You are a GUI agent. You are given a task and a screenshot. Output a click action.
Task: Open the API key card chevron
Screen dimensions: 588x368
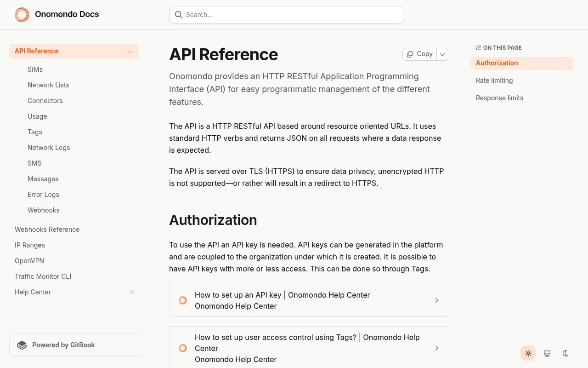437,300
